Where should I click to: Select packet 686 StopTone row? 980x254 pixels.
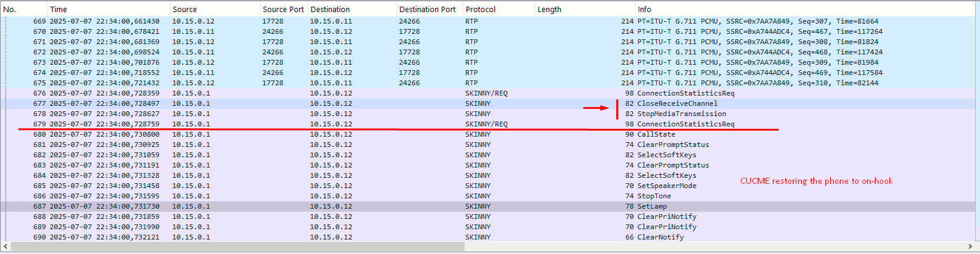click(x=489, y=196)
